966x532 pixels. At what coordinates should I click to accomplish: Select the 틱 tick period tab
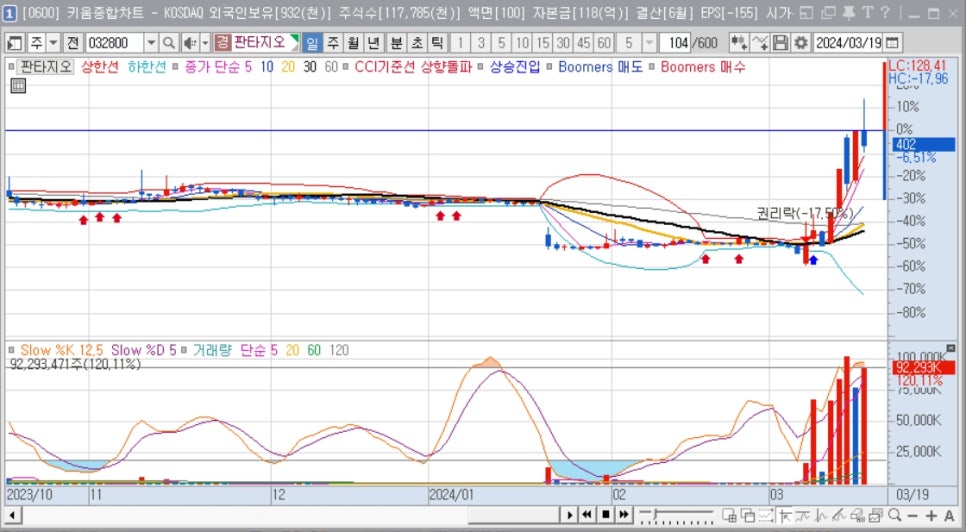(x=437, y=42)
